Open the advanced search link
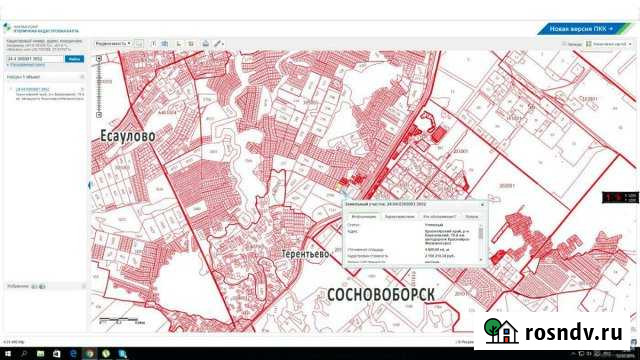The width and height of the screenshot is (640, 360). 26,65
